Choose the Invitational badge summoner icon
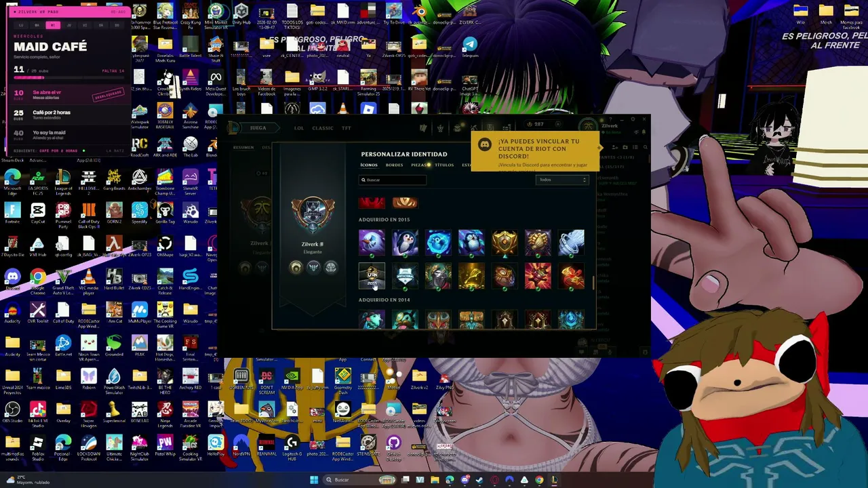Image resolution: width=868 pixels, height=488 pixels. click(405, 276)
